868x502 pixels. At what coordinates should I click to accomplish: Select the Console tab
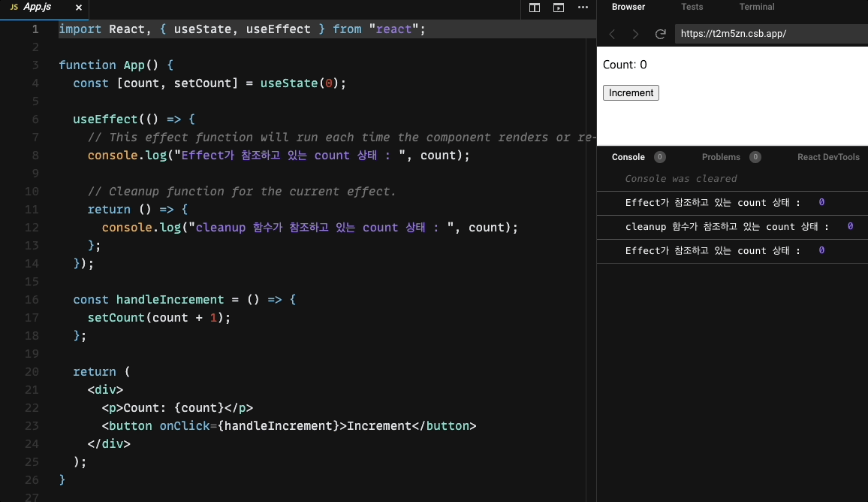628,157
